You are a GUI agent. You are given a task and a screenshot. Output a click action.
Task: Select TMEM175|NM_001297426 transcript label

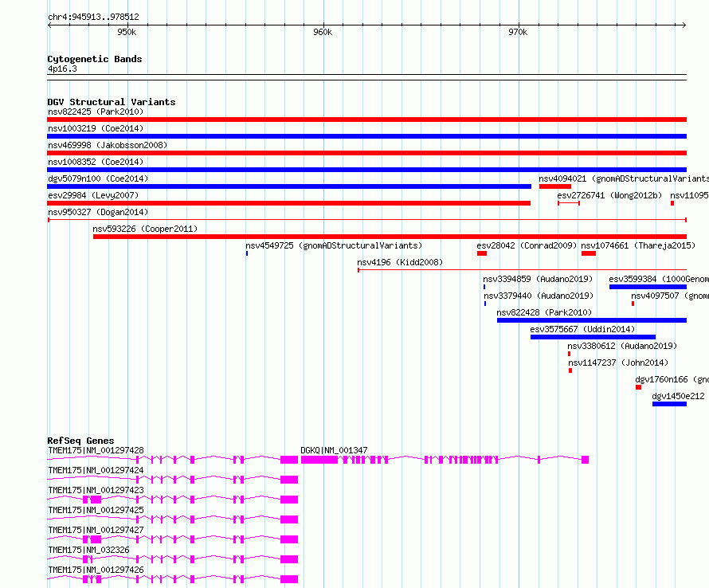pyautogui.click(x=96, y=570)
